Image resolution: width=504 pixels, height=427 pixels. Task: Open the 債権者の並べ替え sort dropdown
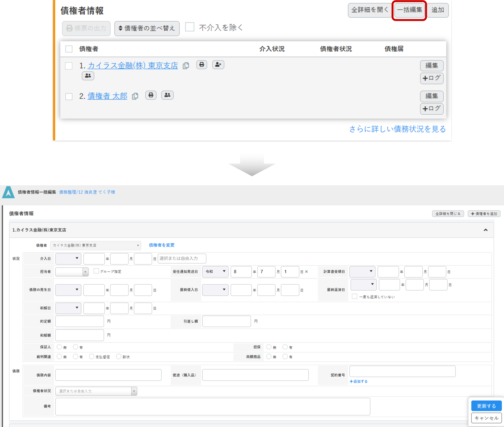point(147,28)
